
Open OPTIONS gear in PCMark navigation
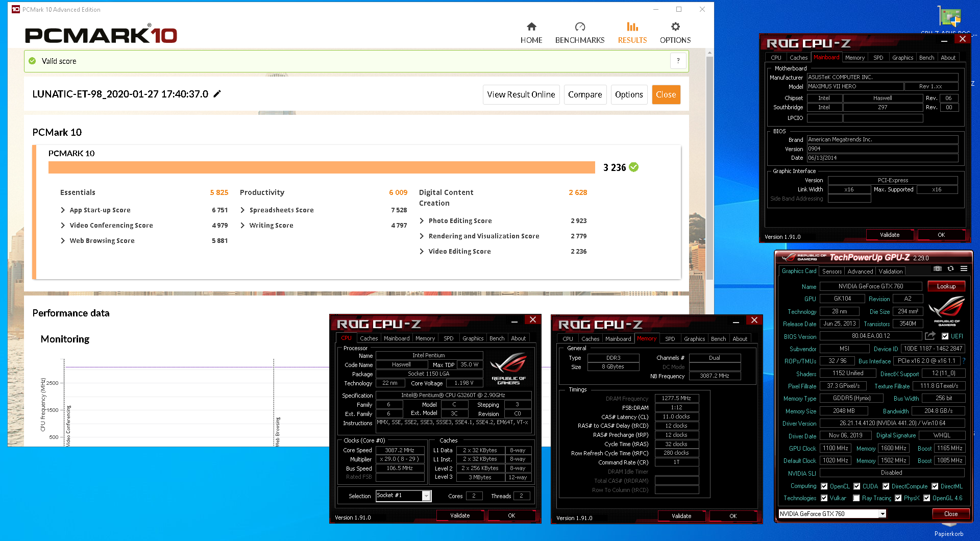(x=675, y=33)
